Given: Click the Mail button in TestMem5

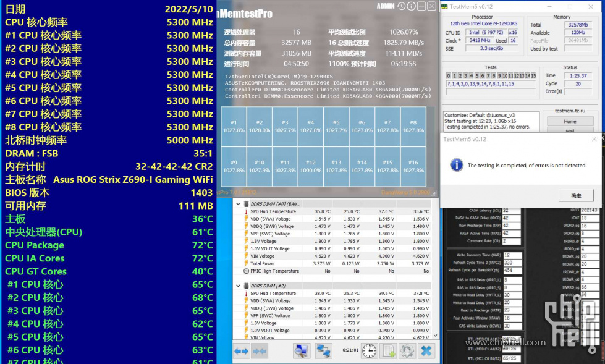Looking at the screenshot, I should [x=570, y=130].
